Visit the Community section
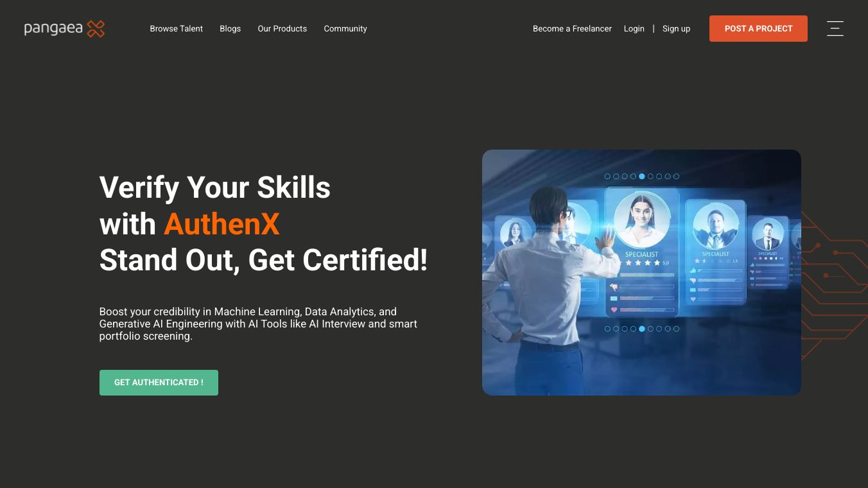This screenshot has width=868, height=488. click(345, 29)
